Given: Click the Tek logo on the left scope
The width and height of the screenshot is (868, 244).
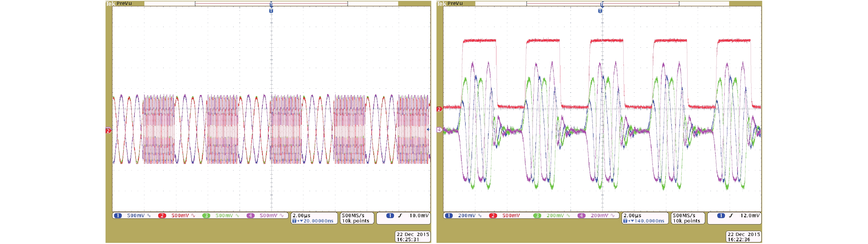Looking at the screenshot, I should pyautogui.click(x=110, y=4).
